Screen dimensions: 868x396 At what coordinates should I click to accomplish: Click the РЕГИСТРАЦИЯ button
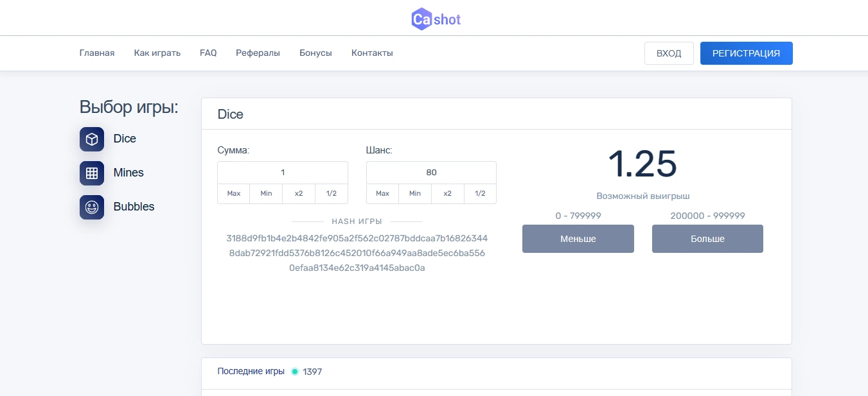(x=746, y=53)
